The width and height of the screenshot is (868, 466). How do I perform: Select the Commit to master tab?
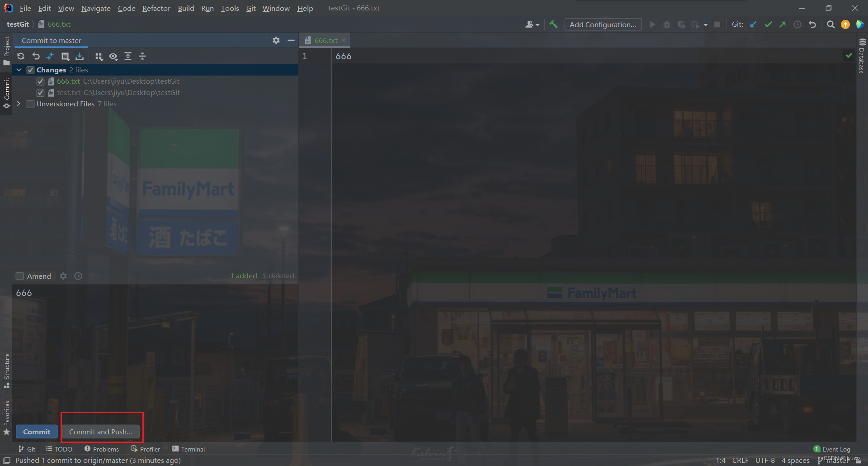(x=52, y=40)
